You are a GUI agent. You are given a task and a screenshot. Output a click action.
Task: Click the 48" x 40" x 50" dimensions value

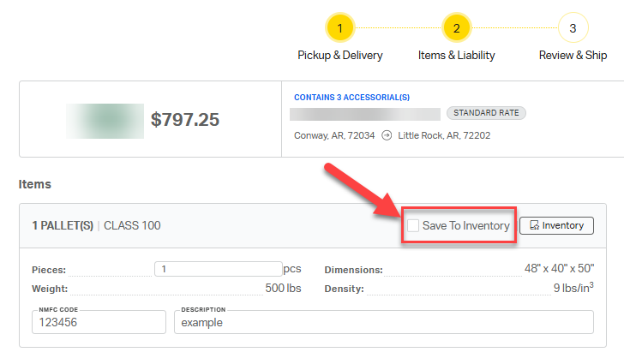559,269
